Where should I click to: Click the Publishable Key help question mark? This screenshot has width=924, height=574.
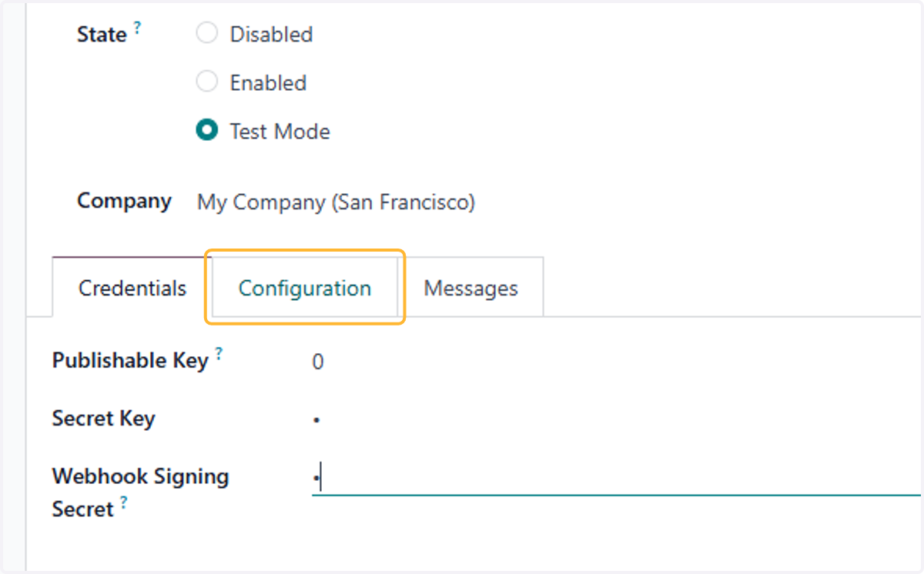pyautogui.click(x=219, y=354)
